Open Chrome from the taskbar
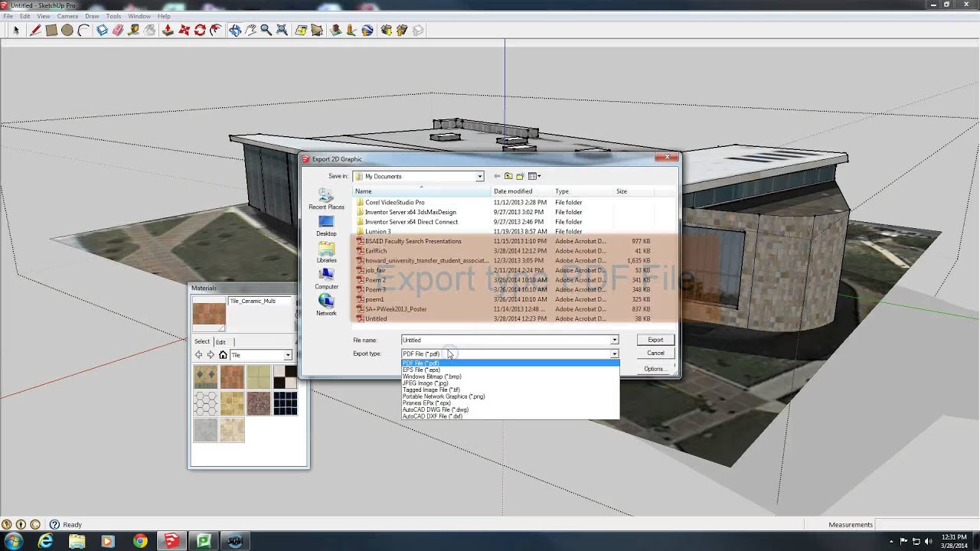Image resolution: width=980 pixels, height=551 pixels. click(x=139, y=541)
